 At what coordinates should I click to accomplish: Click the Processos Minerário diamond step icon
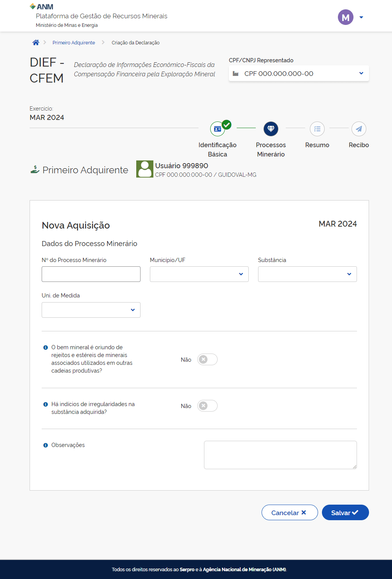271,129
